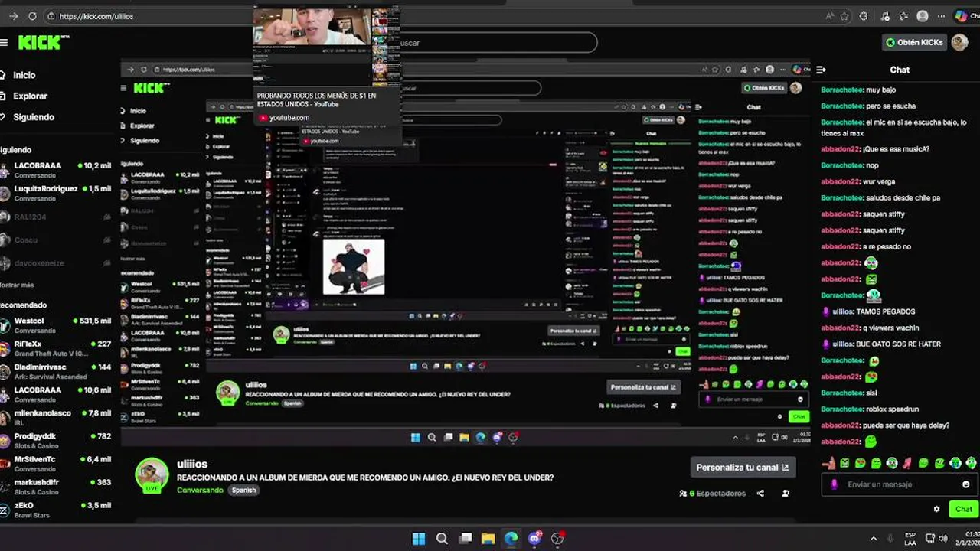Open Discord taskbar icon
Viewport: 980px width, 551px height.
[x=534, y=539]
